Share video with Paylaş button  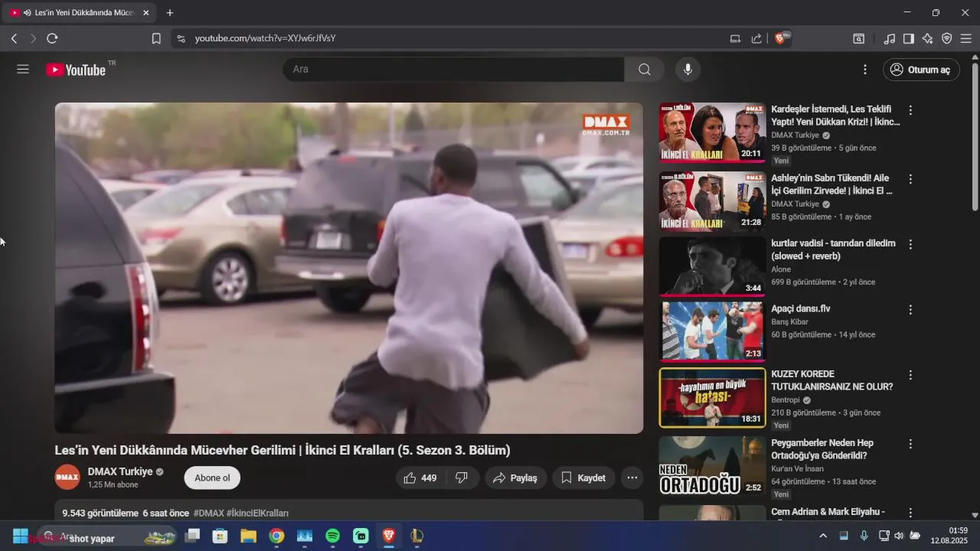[515, 478]
